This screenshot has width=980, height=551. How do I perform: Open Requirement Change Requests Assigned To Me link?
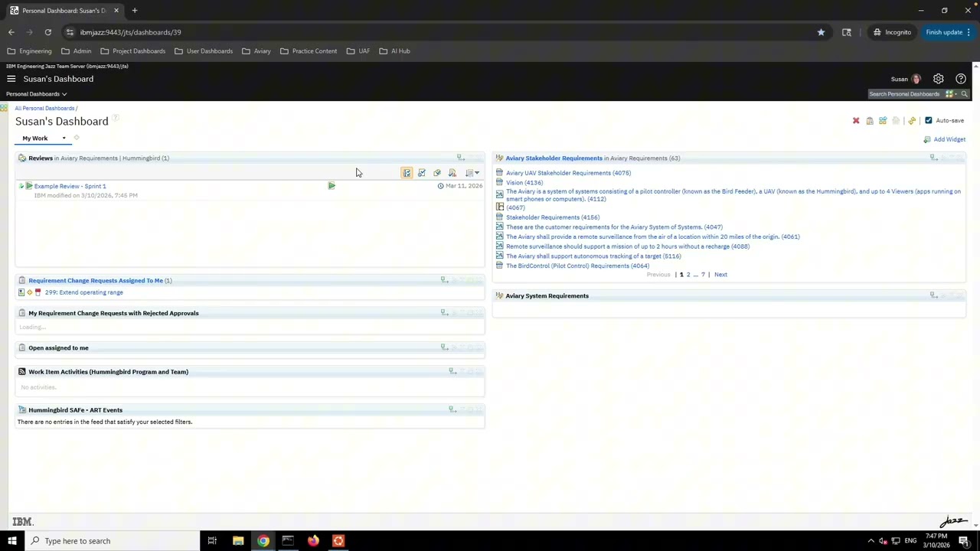pyautogui.click(x=96, y=280)
